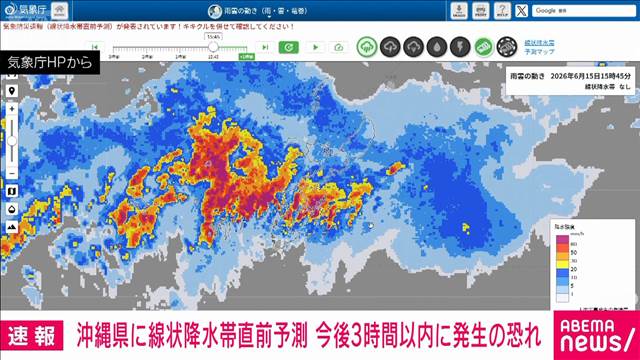This screenshot has height=360, width=640.
Task: Start the radar animation playback
Action: coord(315,47)
